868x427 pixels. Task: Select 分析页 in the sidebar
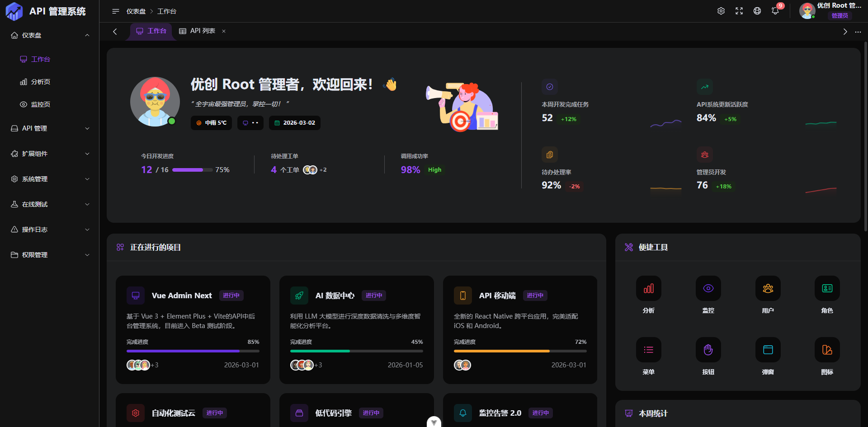[x=40, y=82]
